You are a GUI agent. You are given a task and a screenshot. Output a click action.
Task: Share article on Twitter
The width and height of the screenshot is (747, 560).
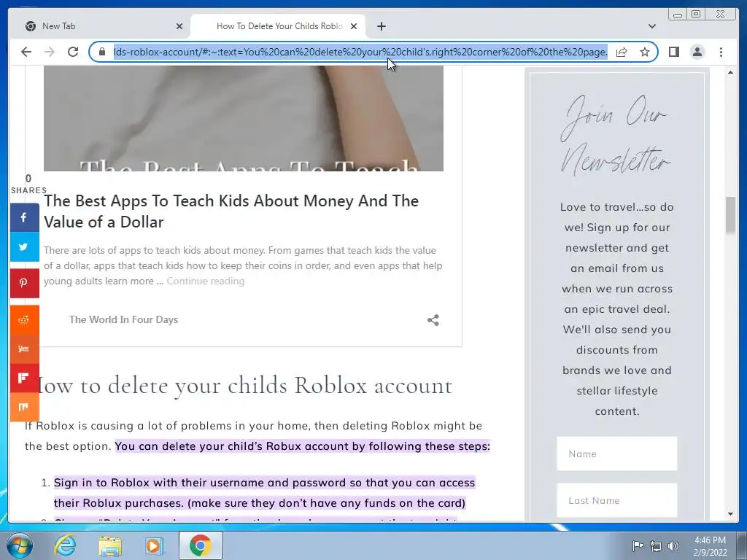tap(24, 246)
